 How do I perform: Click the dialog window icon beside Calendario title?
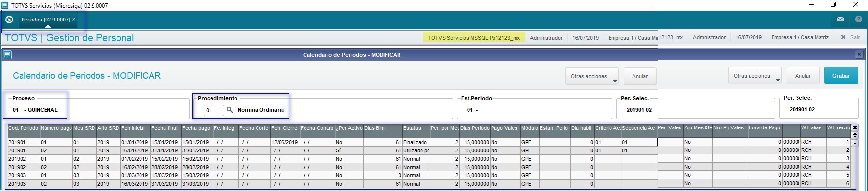click(x=7, y=55)
